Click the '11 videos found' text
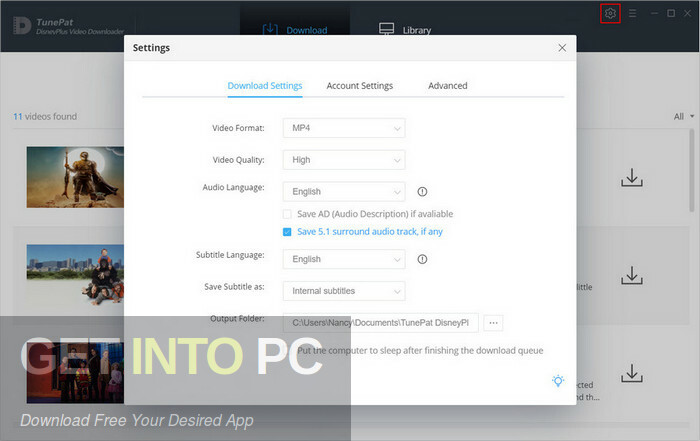Image resolution: width=700 pixels, height=441 pixels. [x=45, y=116]
